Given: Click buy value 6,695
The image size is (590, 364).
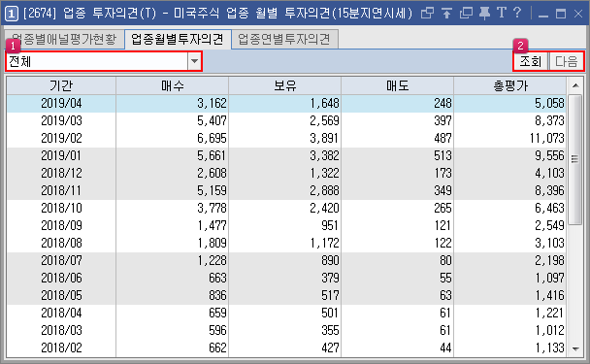Looking at the screenshot, I should [x=212, y=139].
